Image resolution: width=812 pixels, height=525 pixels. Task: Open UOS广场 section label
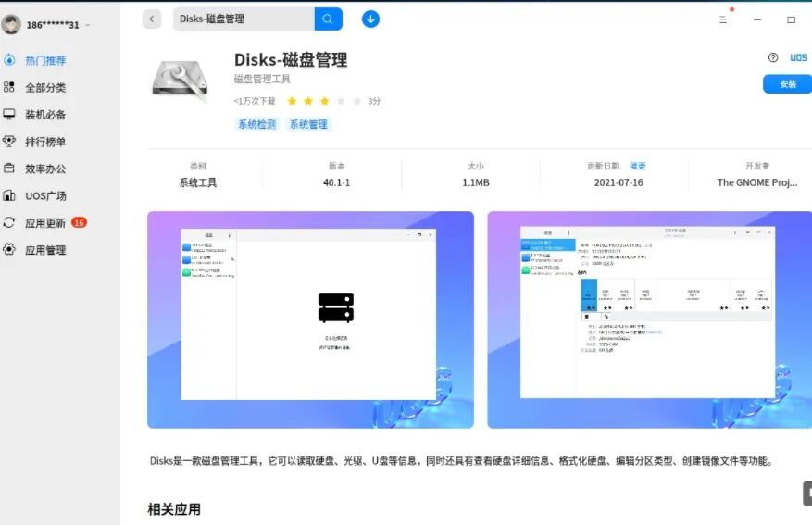[45, 195]
